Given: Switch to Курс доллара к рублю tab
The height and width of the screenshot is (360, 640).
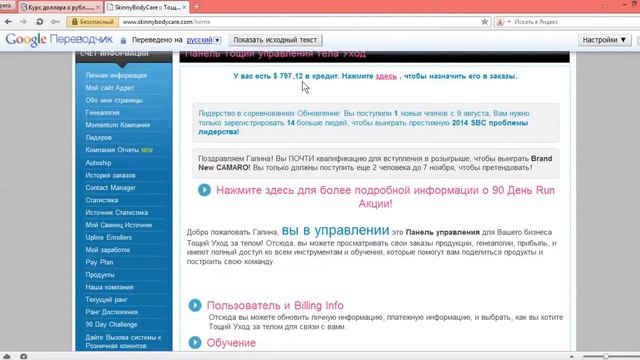Looking at the screenshot, I should point(60,7).
